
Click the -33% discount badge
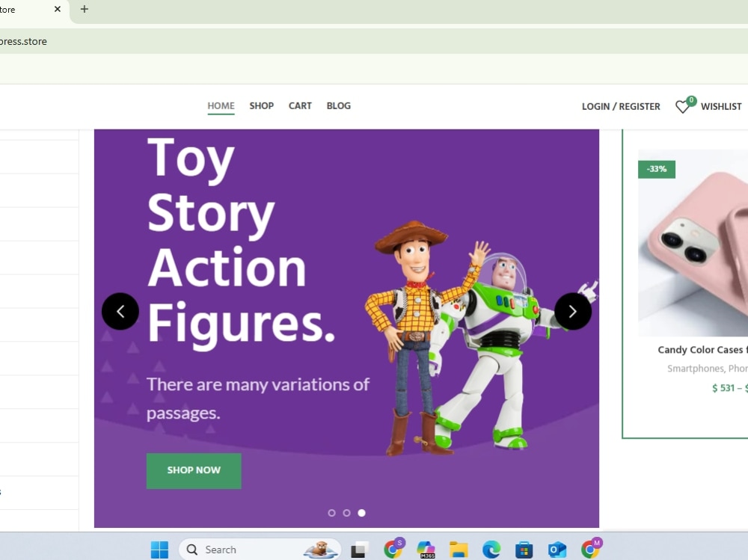click(x=657, y=169)
